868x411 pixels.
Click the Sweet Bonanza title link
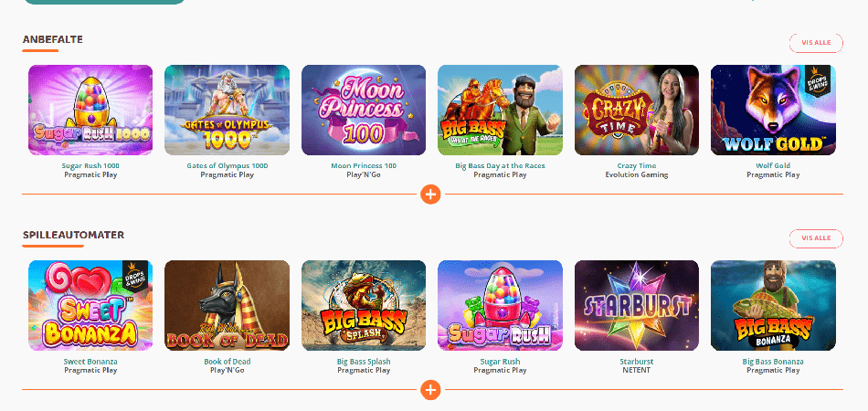pos(90,362)
